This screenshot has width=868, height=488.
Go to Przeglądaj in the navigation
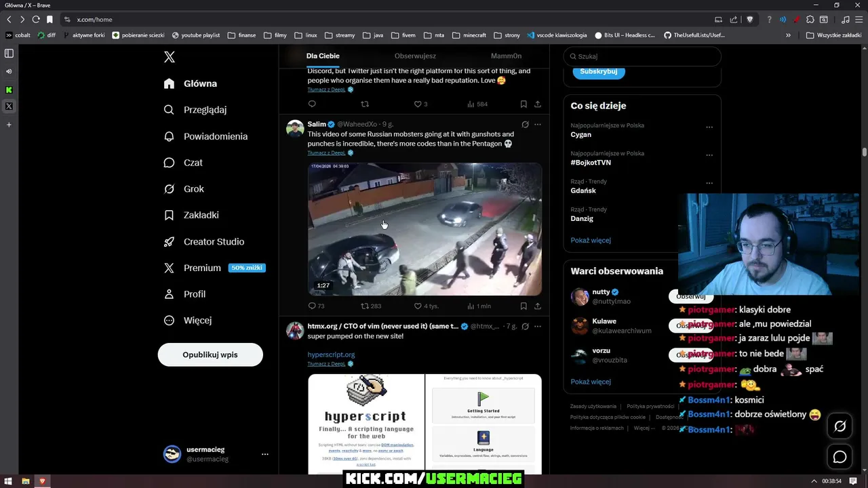pos(196,110)
